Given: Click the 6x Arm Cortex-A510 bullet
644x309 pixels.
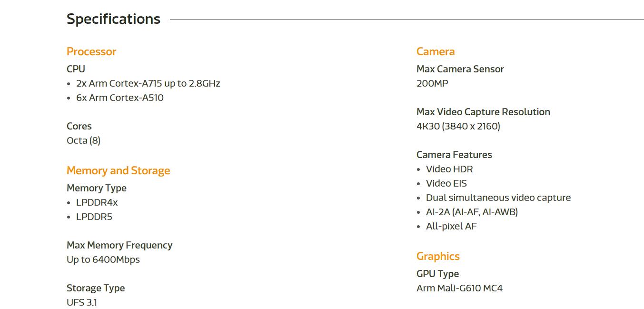Looking at the screenshot, I should tap(119, 98).
